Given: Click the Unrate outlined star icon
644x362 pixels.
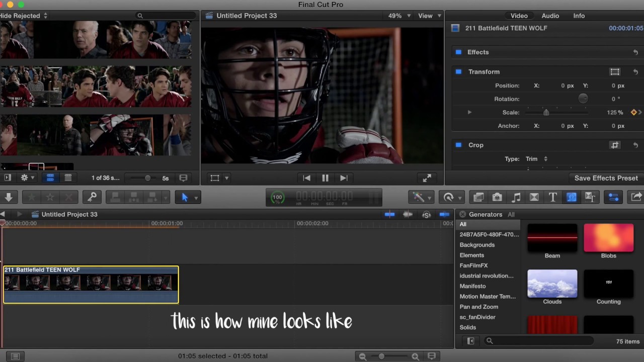Looking at the screenshot, I should click(x=50, y=198).
